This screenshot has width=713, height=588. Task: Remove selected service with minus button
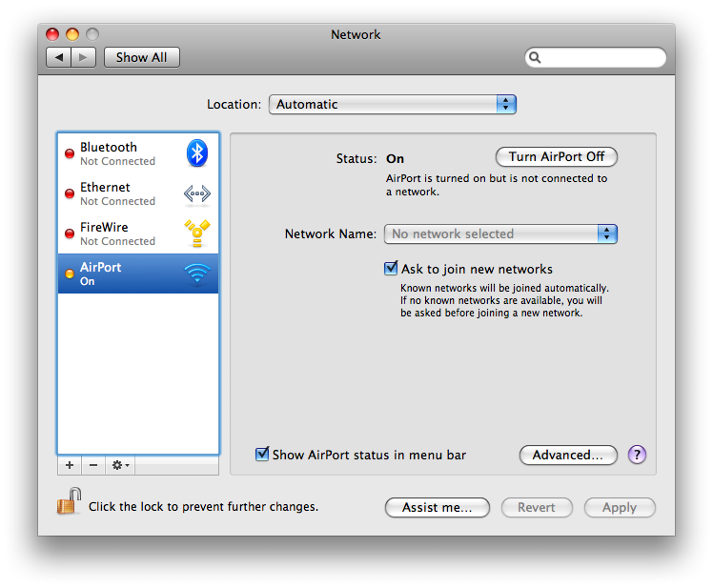pos(92,465)
